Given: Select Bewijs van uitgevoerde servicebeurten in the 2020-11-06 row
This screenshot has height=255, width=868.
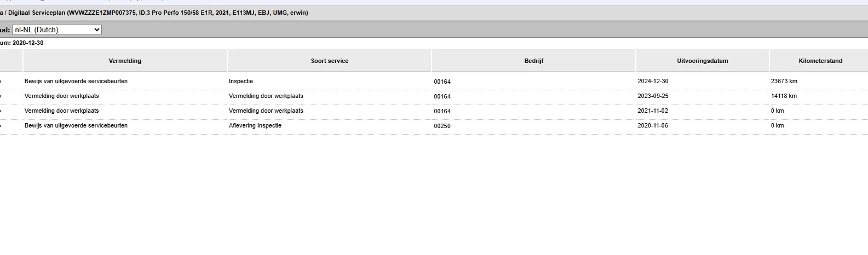Looking at the screenshot, I should [x=76, y=125].
